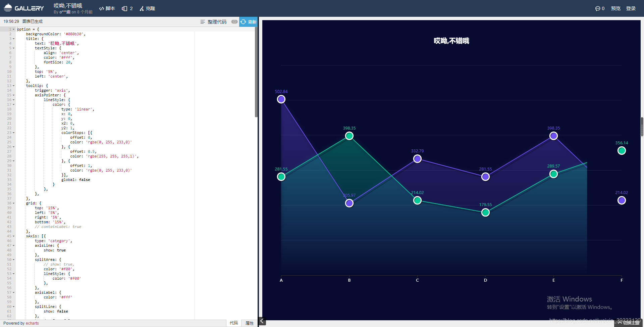Image resolution: width=644 pixels, height=327 pixels.
Task: Click the comment containLabel: true in code
Action: [x=58, y=227]
